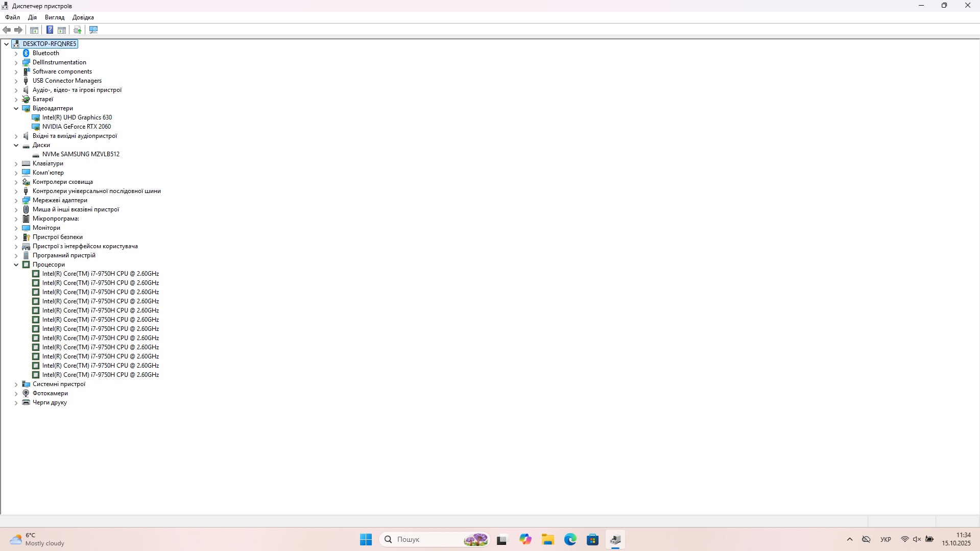Screen dimensions: 980x551
Task: Click the blue Help question mark icon
Action: point(50,30)
